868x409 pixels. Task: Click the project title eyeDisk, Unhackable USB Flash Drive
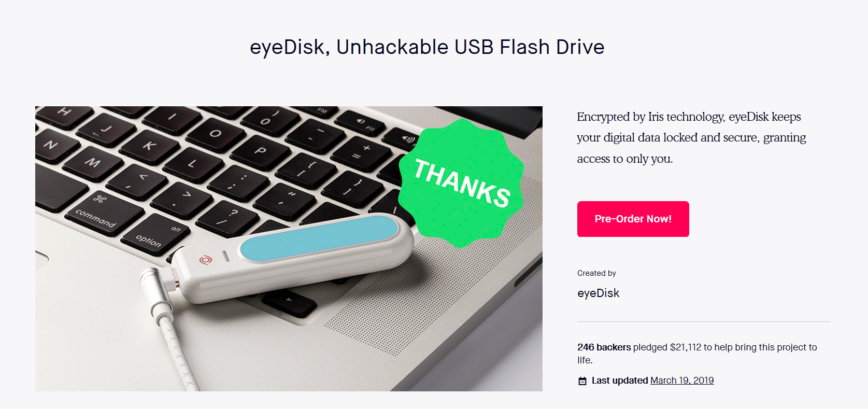427,47
